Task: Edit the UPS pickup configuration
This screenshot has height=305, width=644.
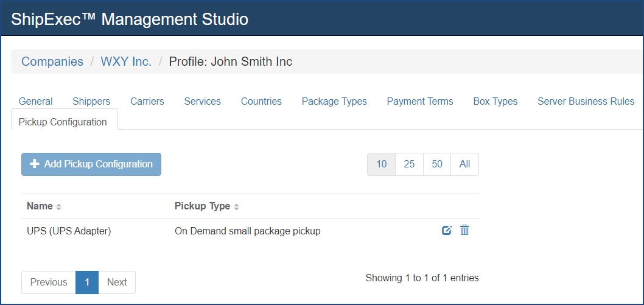Action: (447, 230)
